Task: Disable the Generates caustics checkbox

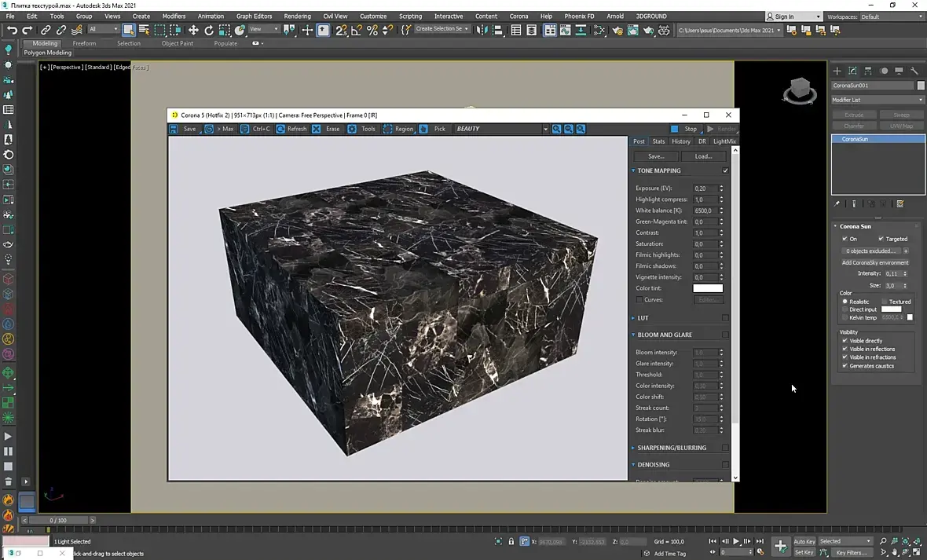Action: pyautogui.click(x=845, y=366)
